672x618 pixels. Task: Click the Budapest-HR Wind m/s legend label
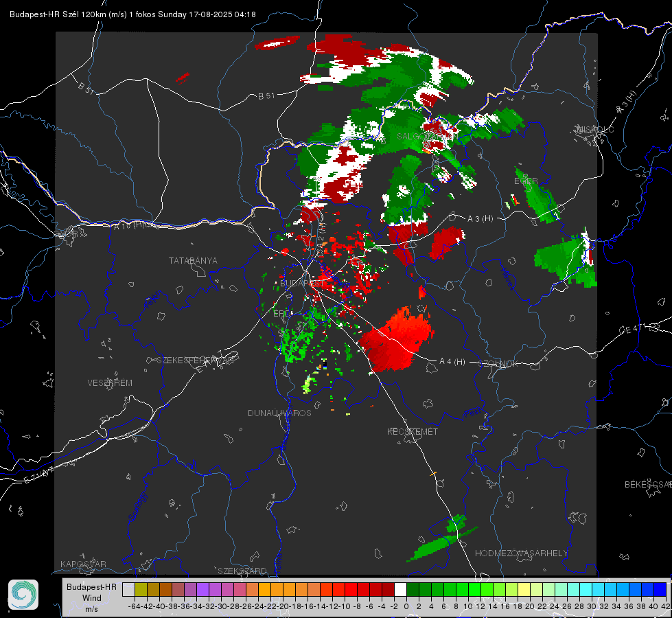pos(92,597)
